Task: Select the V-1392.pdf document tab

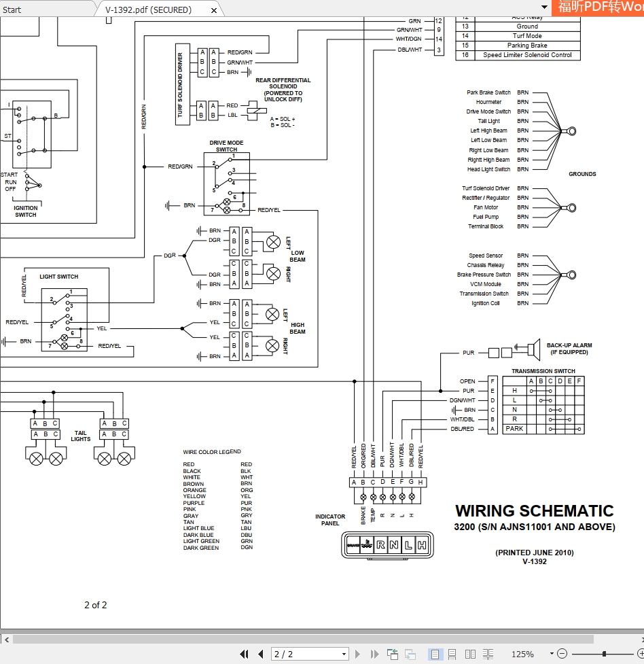Action: point(146,10)
